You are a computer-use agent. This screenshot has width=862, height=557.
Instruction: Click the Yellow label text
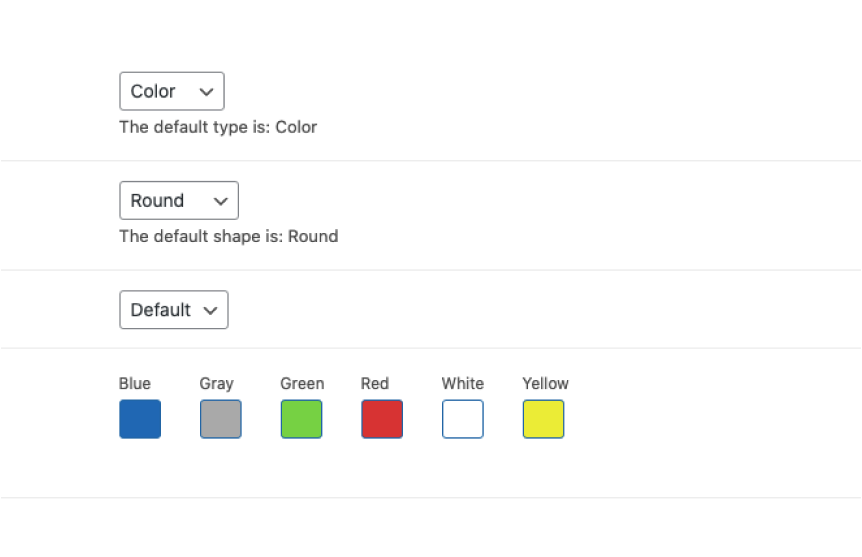coord(545,383)
